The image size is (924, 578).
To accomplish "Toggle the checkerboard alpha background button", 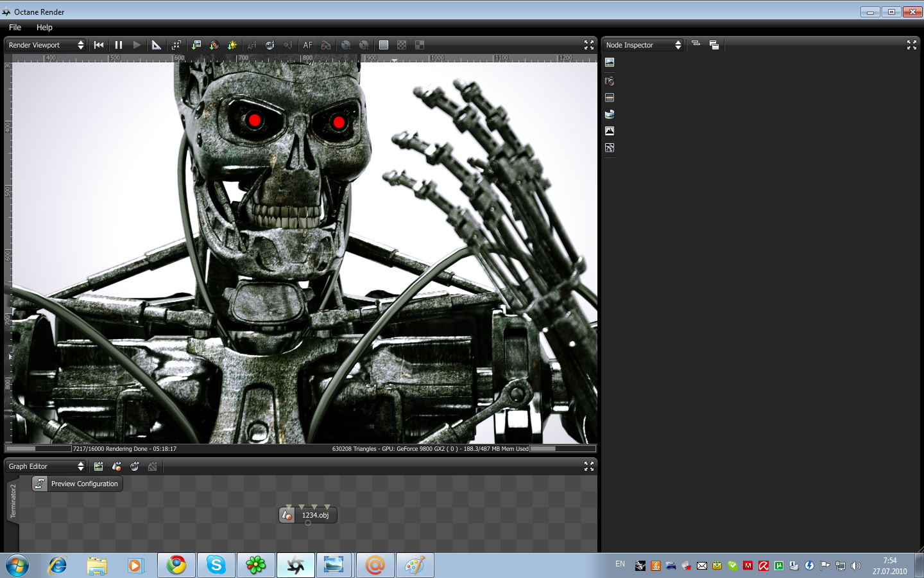I will click(x=402, y=45).
